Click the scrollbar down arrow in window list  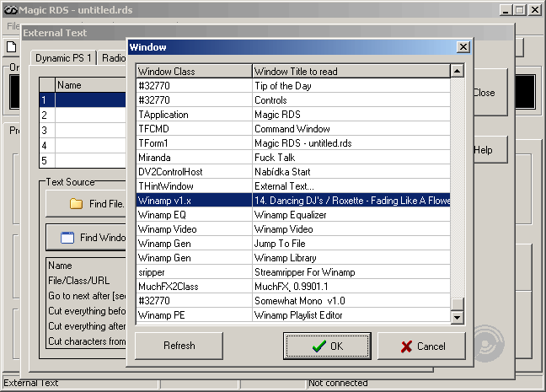[457, 317]
